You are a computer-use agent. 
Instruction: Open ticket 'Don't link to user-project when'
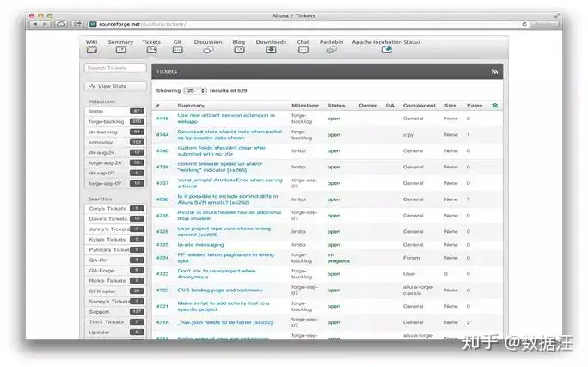pyautogui.click(x=217, y=273)
